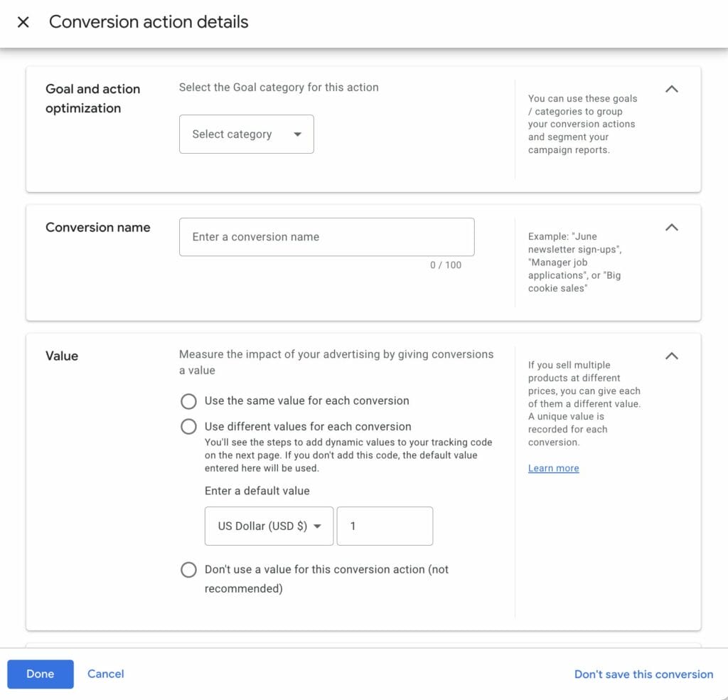Screen dimensions: 728x700
Task: Open the US Dollar currency dropdown
Action: (x=269, y=526)
